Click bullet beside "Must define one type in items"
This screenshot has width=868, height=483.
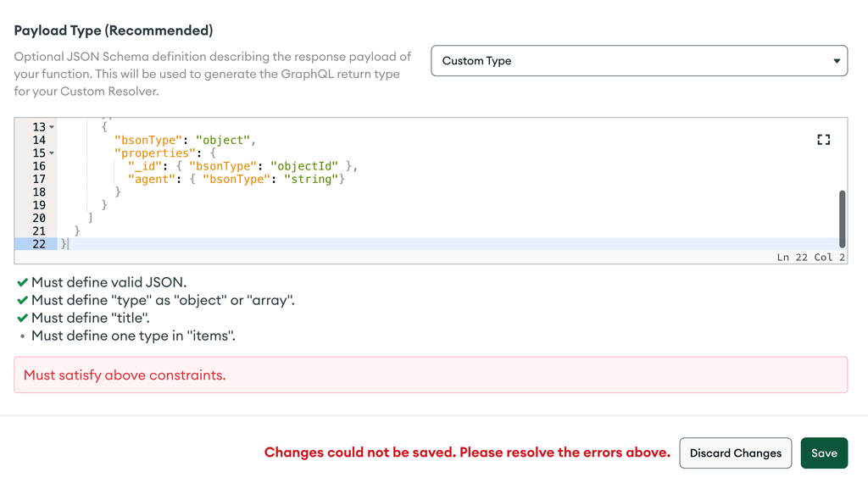[x=22, y=336]
